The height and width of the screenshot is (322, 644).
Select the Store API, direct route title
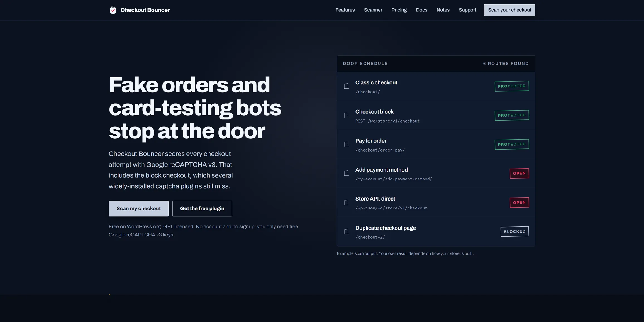pos(375,199)
